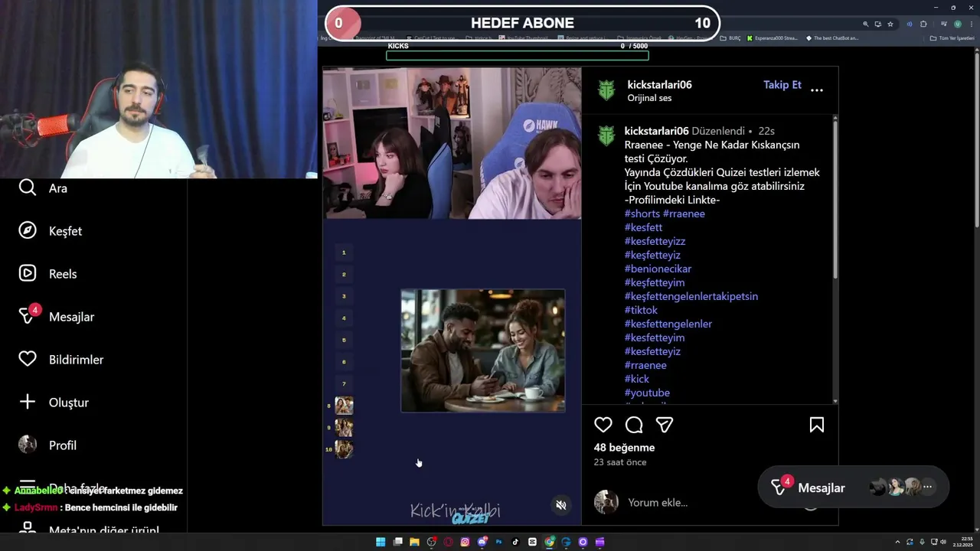Click caption scrollbar down arrow
Viewport: 980px width, 551px height.
tap(835, 401)
